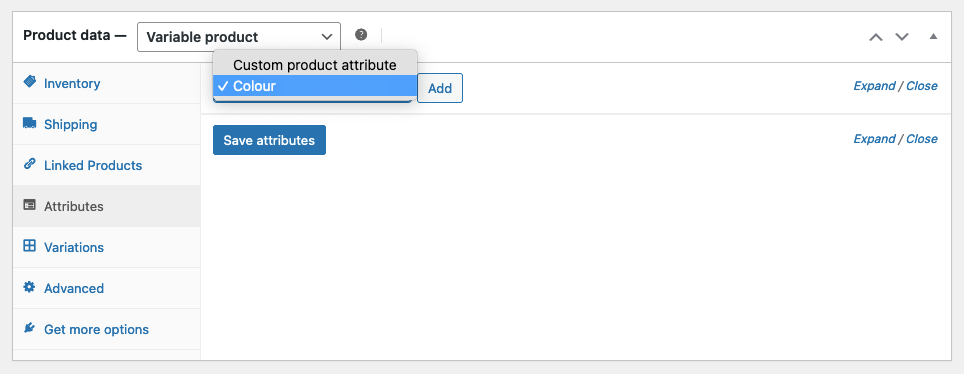
Task: Click Close link in Save attributes row
Action: (922, 139)
